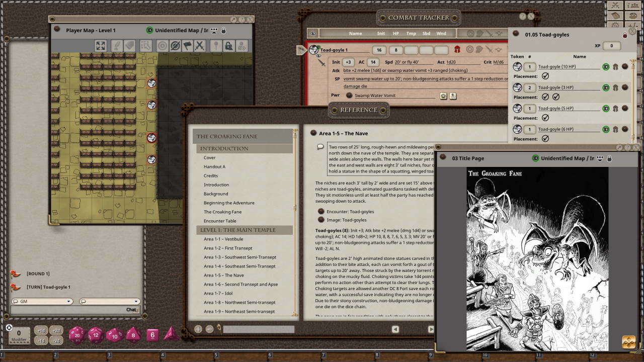Roll the pink d4 die

click(x=171, y=334)
